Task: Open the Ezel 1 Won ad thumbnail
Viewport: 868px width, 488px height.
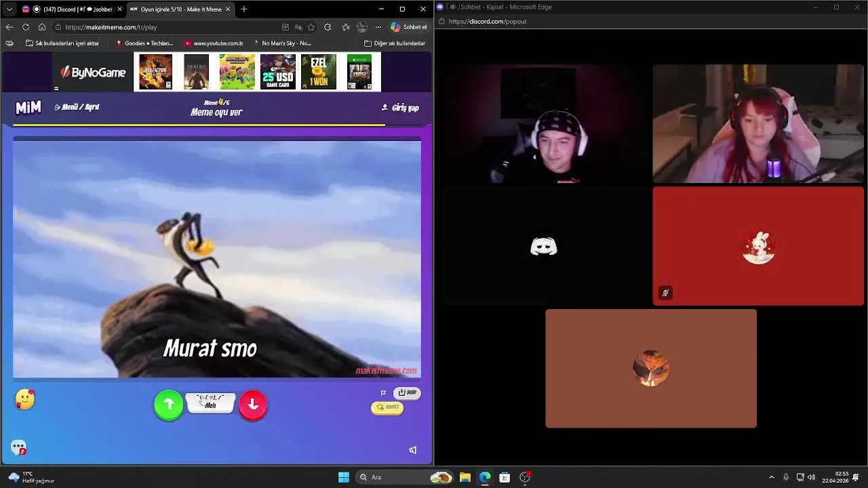Action: coord(319,72)
